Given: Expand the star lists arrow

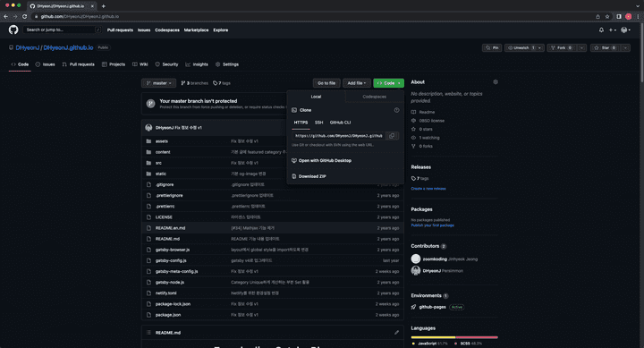Looking at the screenshot, I should [625, 48].
